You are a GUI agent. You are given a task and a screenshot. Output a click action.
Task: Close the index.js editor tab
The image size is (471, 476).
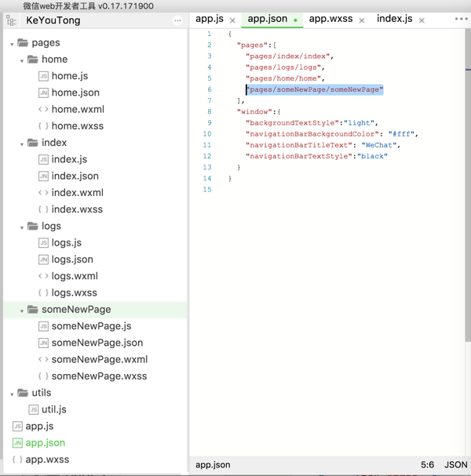pyautogui.click(x=422, y=20)
